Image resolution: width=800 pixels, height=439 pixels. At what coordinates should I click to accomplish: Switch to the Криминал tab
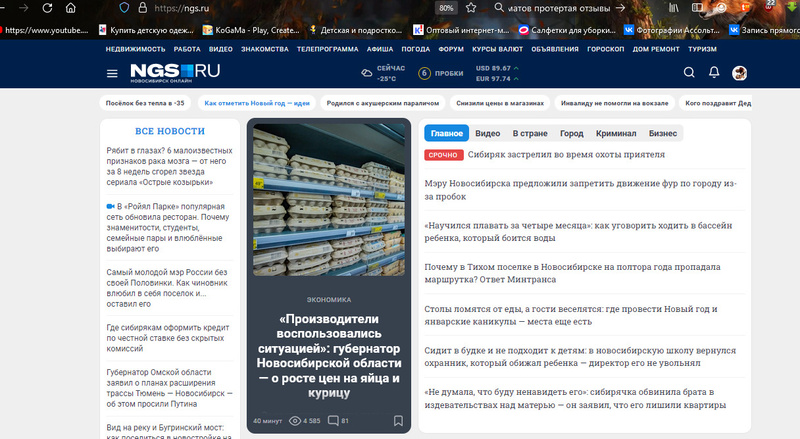[x=616, y=133]
